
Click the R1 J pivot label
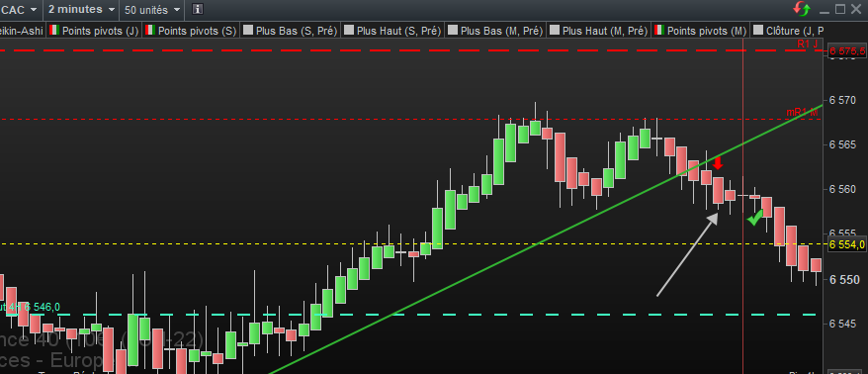(807, 44)
